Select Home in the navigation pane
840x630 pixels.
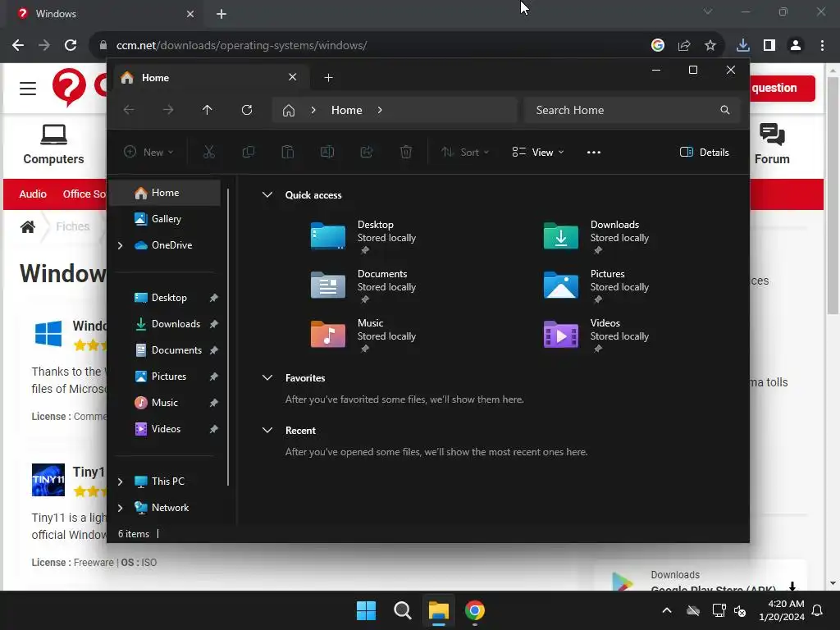[x=166, y=193]
